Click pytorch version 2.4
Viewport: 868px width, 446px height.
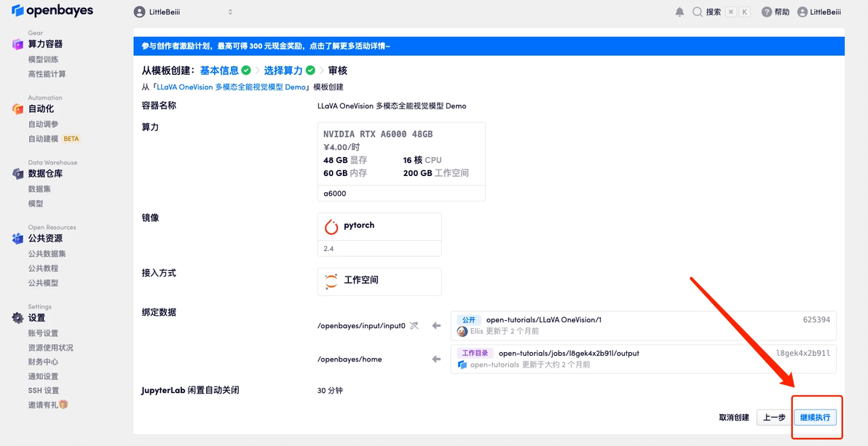click(x=329, y=249)
